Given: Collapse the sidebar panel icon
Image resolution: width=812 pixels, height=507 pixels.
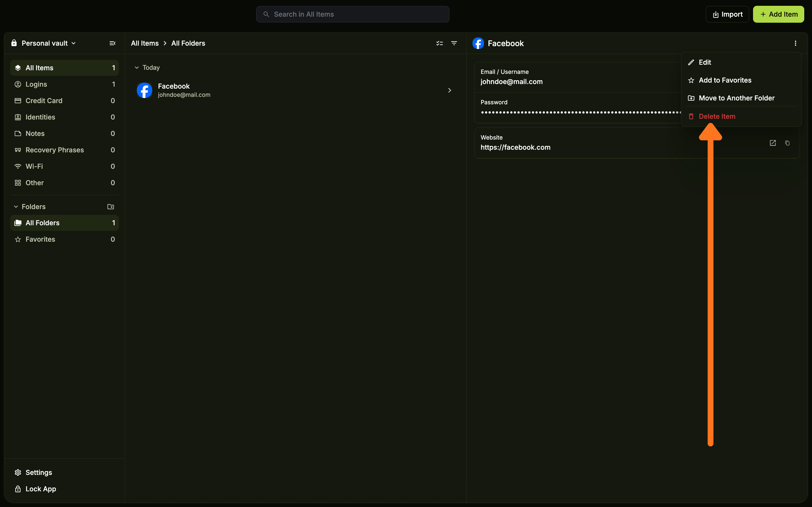Looking at the screenshot, I should [x=112, y=43].
